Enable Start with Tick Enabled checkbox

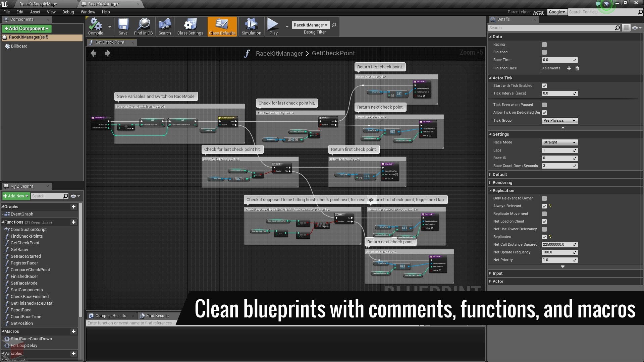click(x=544, y=85)
